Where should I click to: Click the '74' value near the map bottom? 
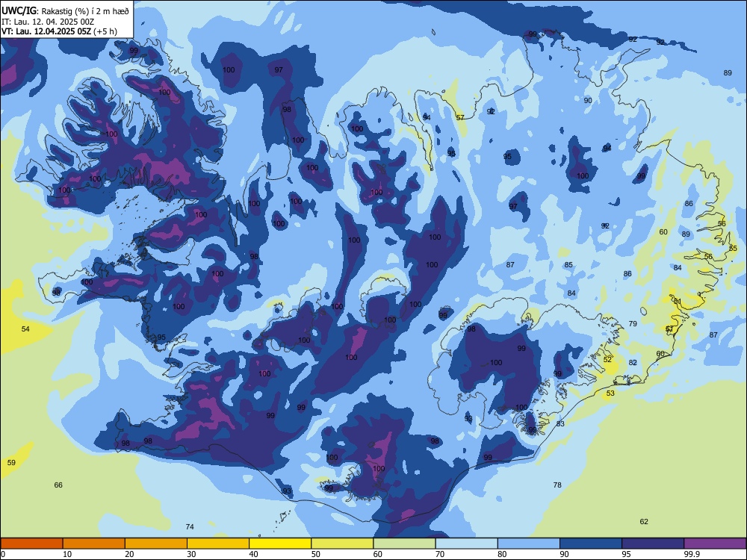(x=190, y=526)
